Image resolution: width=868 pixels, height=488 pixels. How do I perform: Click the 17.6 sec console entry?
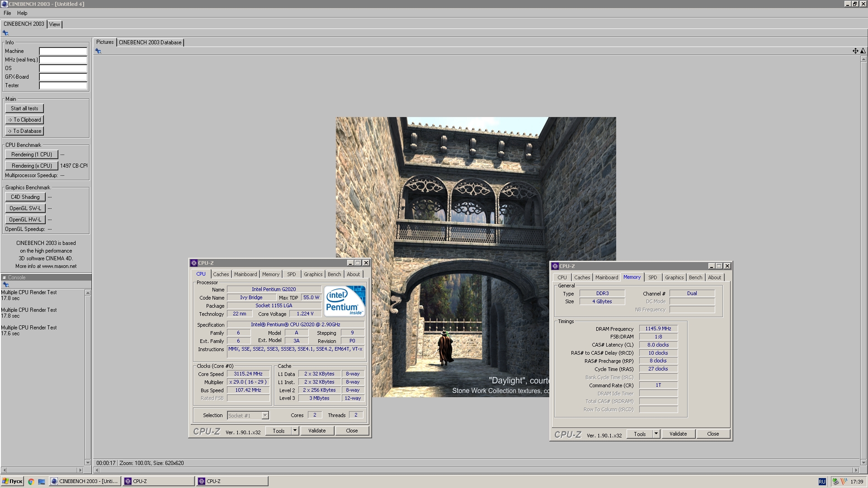tap(10, 333)
